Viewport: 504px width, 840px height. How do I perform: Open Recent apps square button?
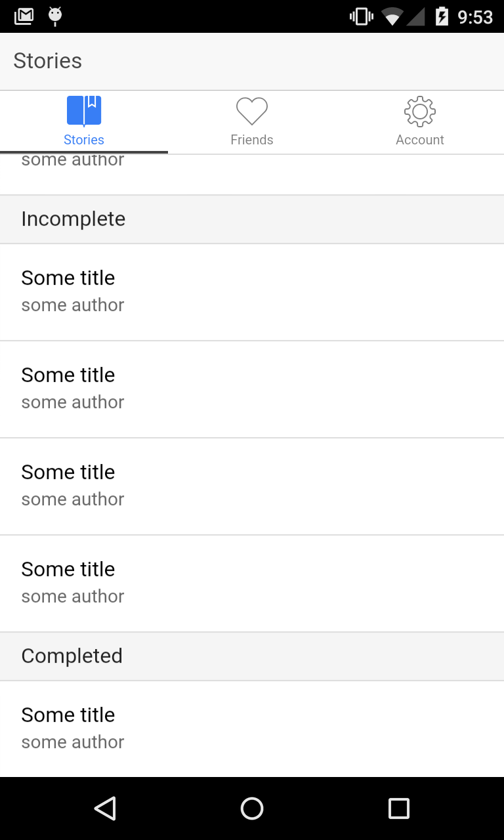pos(398,808)
